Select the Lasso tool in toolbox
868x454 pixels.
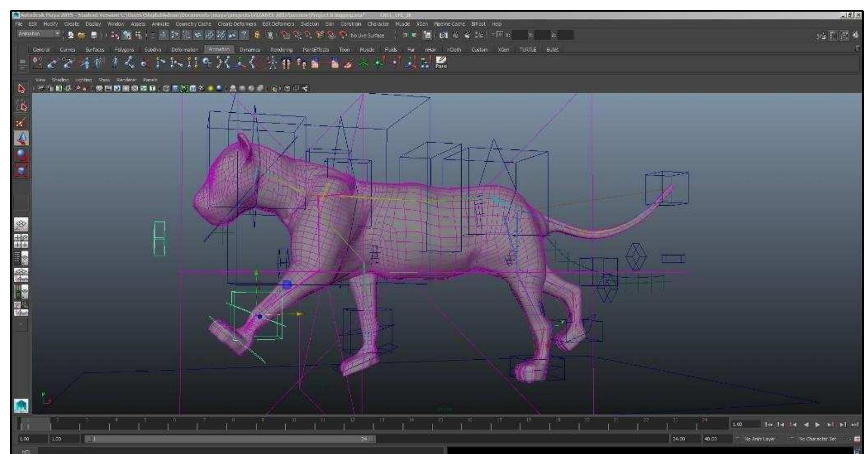(21, 106)
